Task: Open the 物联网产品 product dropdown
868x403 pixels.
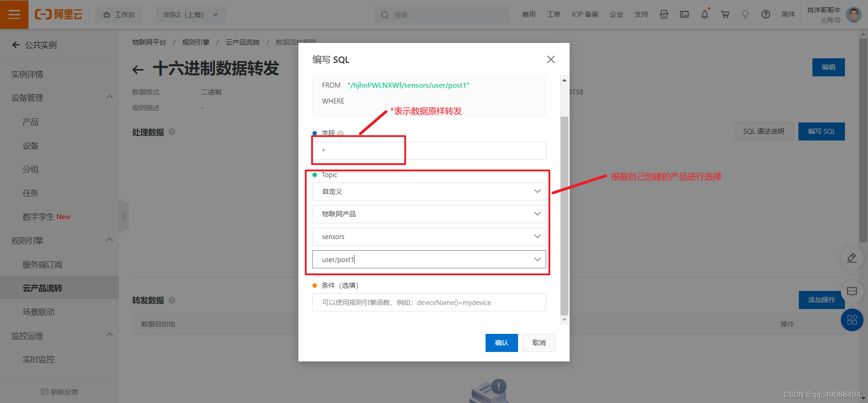Action: [x=429, y=214]
